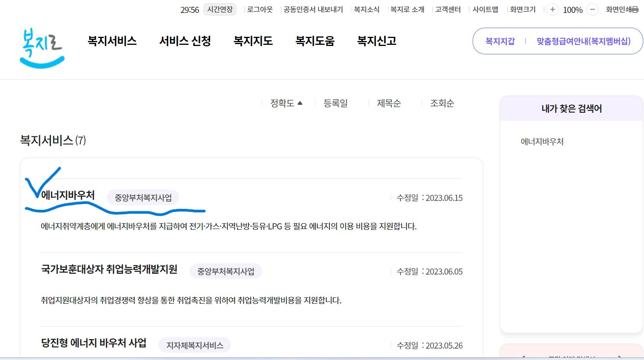Open the 복지신고 menu
This screenshot has width=644, height=360.
click(x=376, y=41)
